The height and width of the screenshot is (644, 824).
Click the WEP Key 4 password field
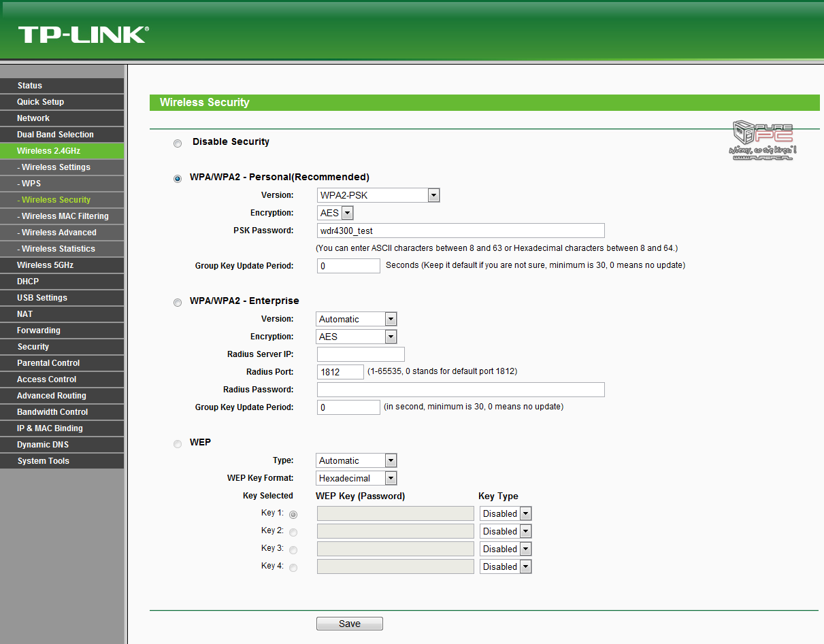pyautogui.click(x=395, y=566)
